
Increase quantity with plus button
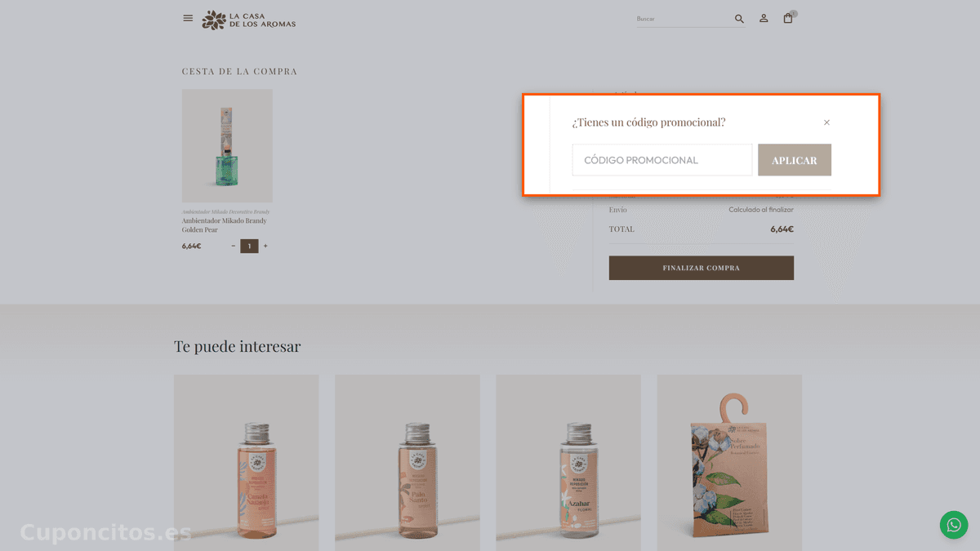[x=265, y=246]
